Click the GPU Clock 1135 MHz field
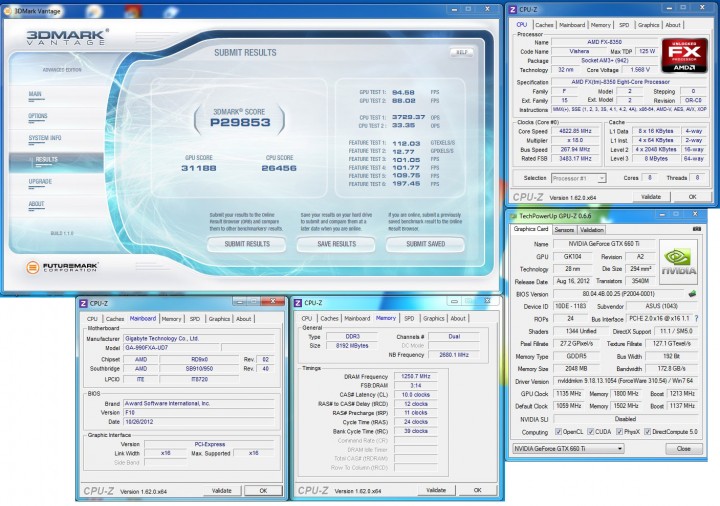Viewport: 720px width, 506px height. point(568,394)
